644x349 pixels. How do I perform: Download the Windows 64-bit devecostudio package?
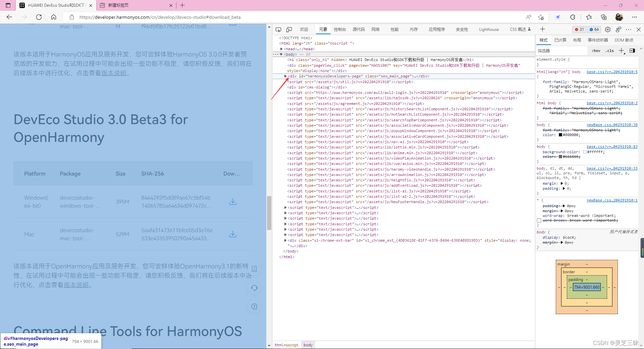tap(233, 201)
